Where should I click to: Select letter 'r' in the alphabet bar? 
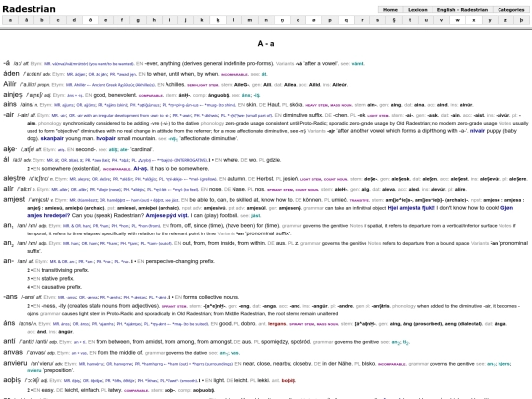coord(362,20)
